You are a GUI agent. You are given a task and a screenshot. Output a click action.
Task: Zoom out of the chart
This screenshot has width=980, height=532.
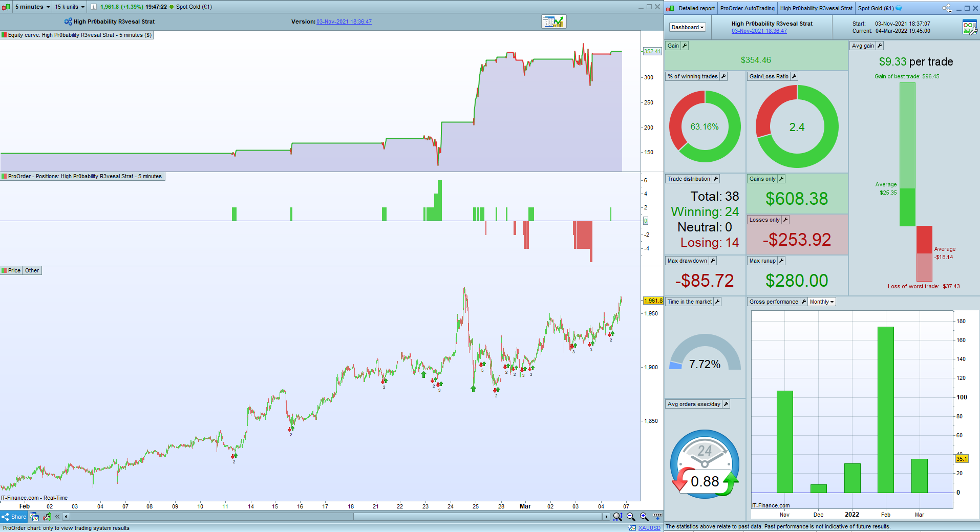[631, 517]
